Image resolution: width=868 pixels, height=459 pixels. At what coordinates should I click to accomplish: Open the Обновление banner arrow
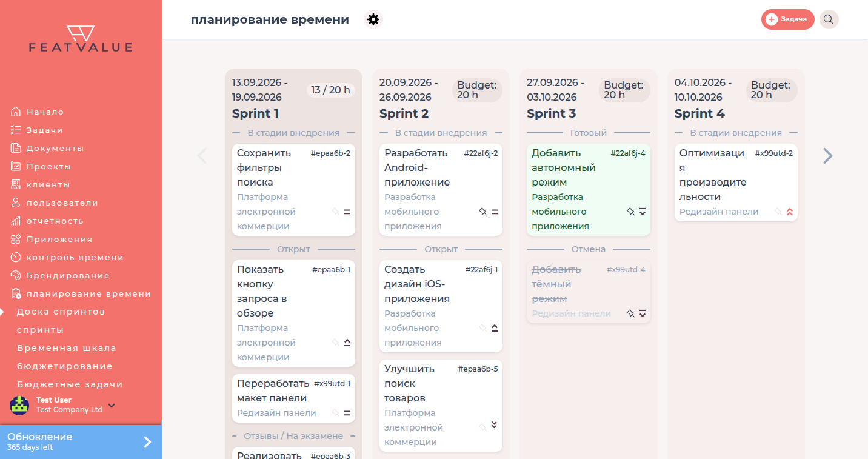coord(147,442)
